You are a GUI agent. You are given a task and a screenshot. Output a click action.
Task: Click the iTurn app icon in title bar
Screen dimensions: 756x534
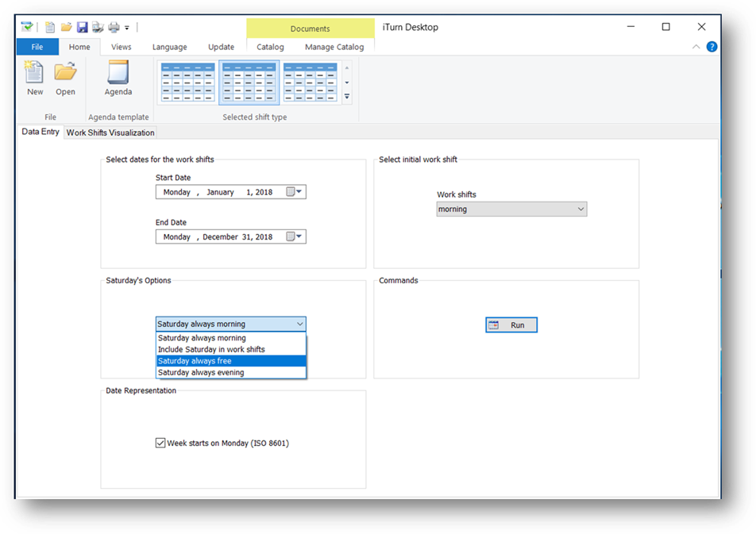27,27
